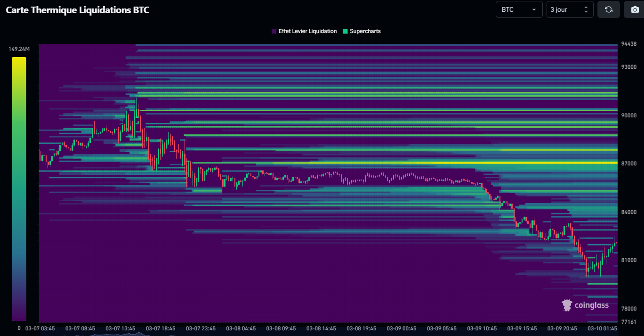Click the refresh icon next to the camera button
The image size is (644, 336).
point(609,9)
